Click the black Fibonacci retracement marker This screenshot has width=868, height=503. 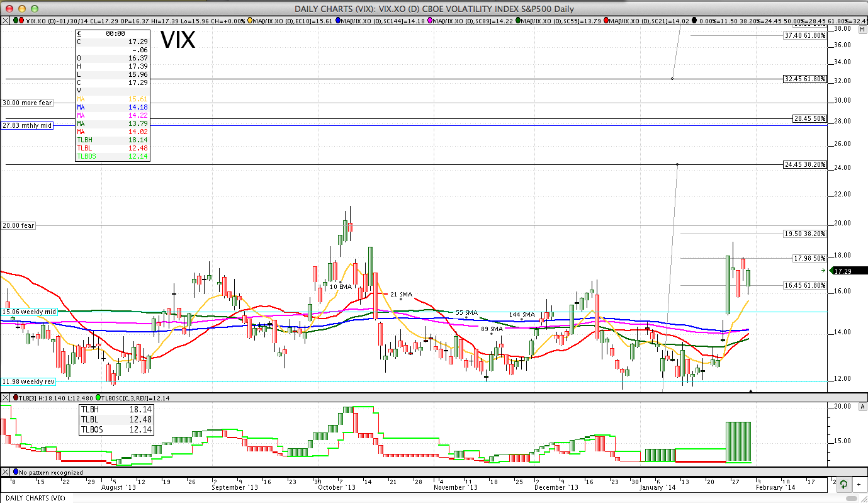tap(694, 20)
